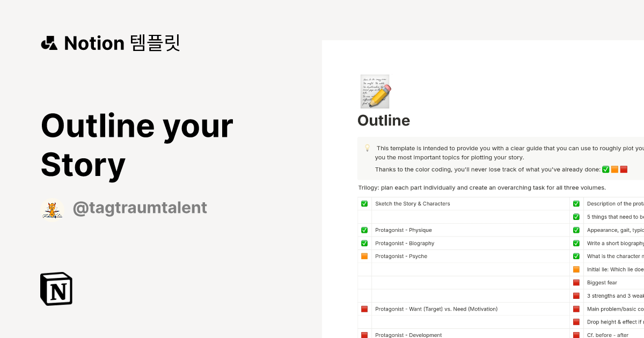The width and height of the screenshot is (644, 338).
Task: Click the creator avatar thumbnail
Action: (x=52, y=208)
